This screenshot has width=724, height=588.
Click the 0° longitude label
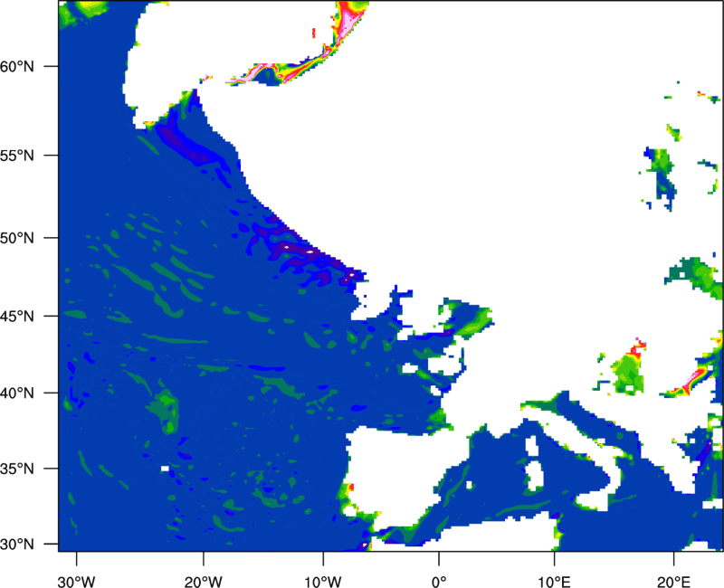(439, 582)
